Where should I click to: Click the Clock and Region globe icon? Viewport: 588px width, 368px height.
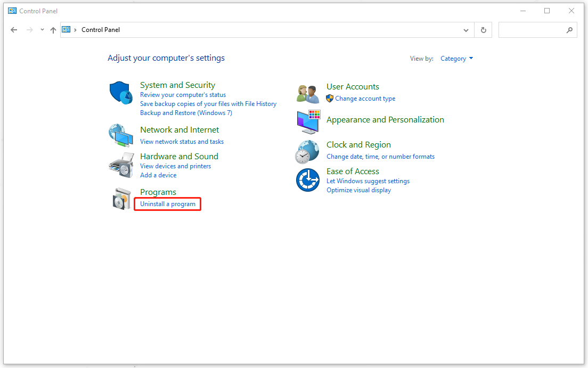pyautogui.click(x=307, y=152)
